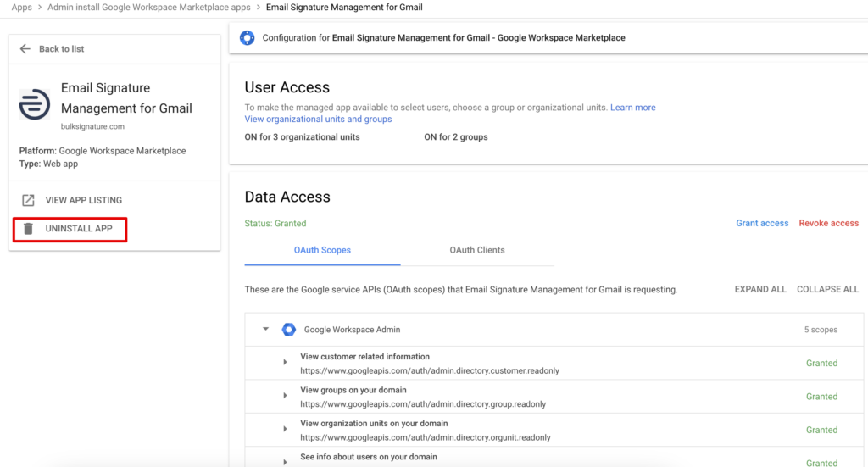This screenshot has height=467, width=868.
Task: Click the 5 scopes count
Action: (x=821, y=330)
